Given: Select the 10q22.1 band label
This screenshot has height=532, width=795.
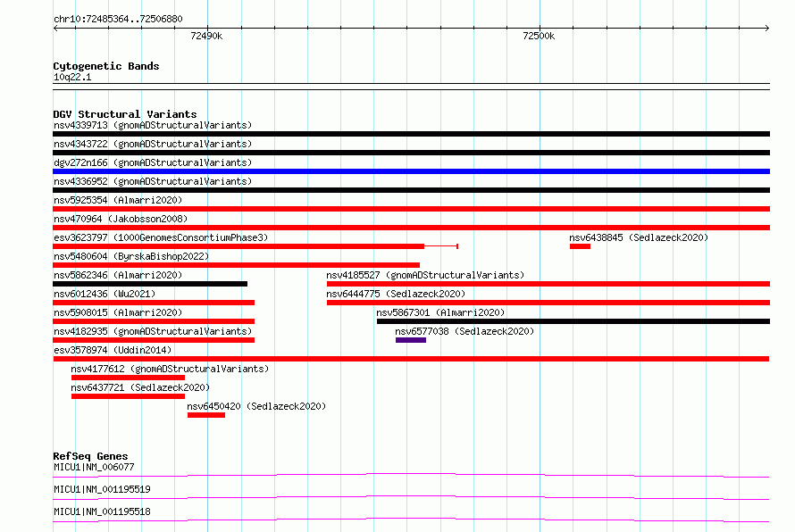Looking at the screenshot, I should (72, 77).
